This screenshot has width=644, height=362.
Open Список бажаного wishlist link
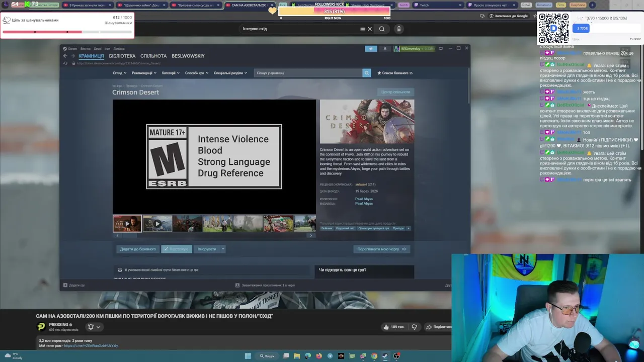click(395, 73)
